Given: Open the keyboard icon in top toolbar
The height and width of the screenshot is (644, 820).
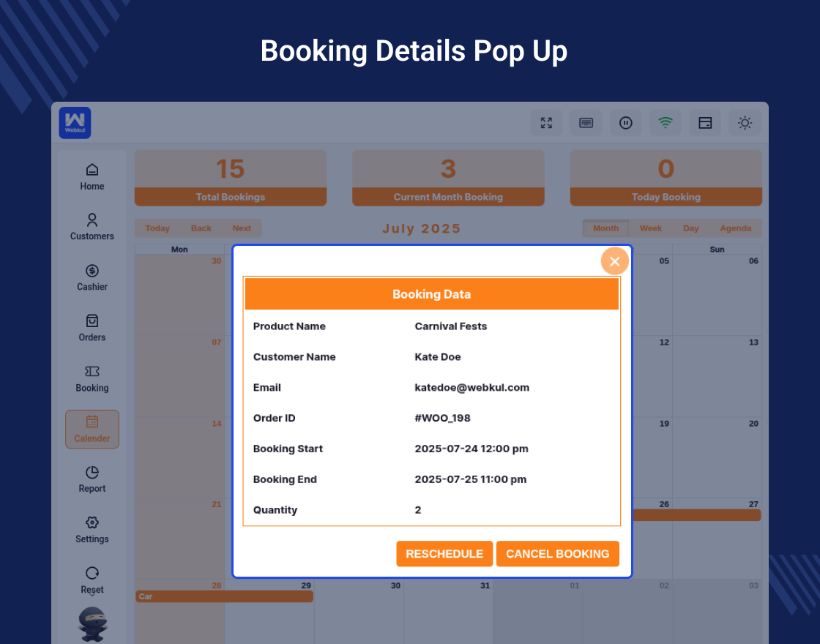Looking at the screenshot, I should (586, 123).
